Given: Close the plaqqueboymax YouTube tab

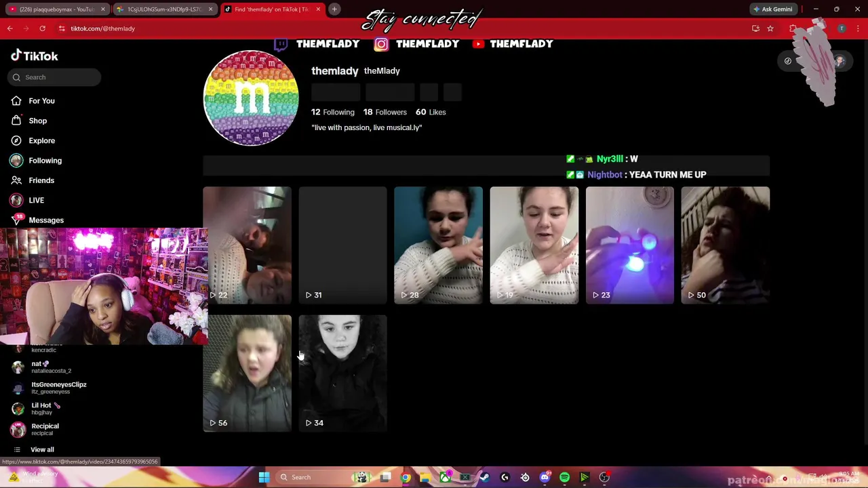Looking at the screenshot, I should (x=103, y=9).
